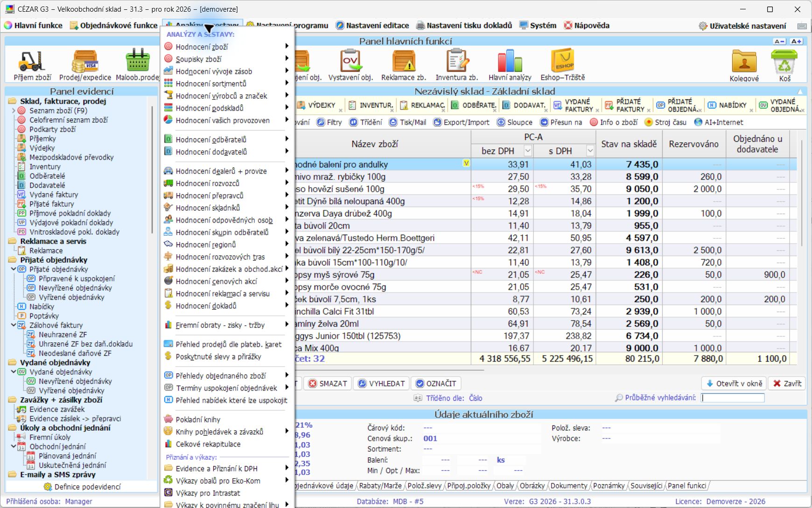Click the keyboard icon in menu bar
Image resolution: width=812 pixels, height=508 pixels.
pyautogui.click(x=802, y=26)
